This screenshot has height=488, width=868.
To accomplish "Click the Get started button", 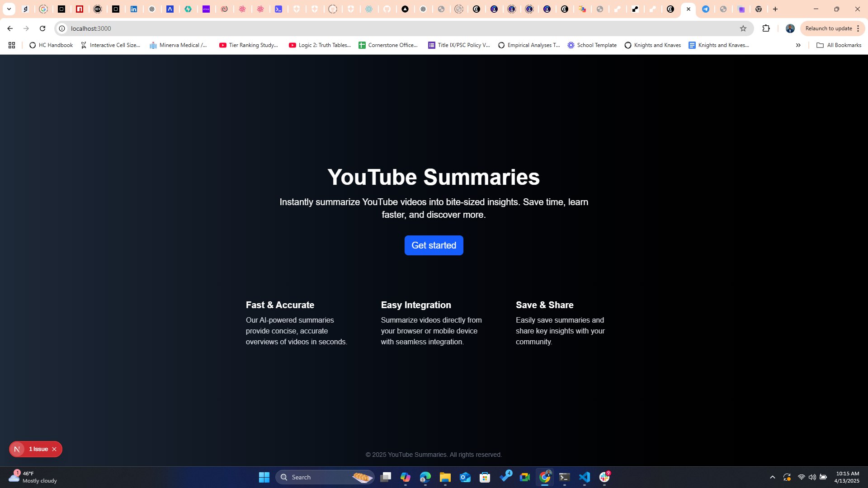I will click(434, 245).
